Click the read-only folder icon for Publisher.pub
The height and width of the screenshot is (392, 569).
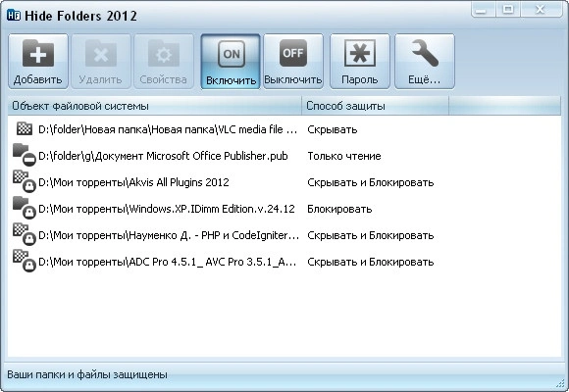(25, 155)
